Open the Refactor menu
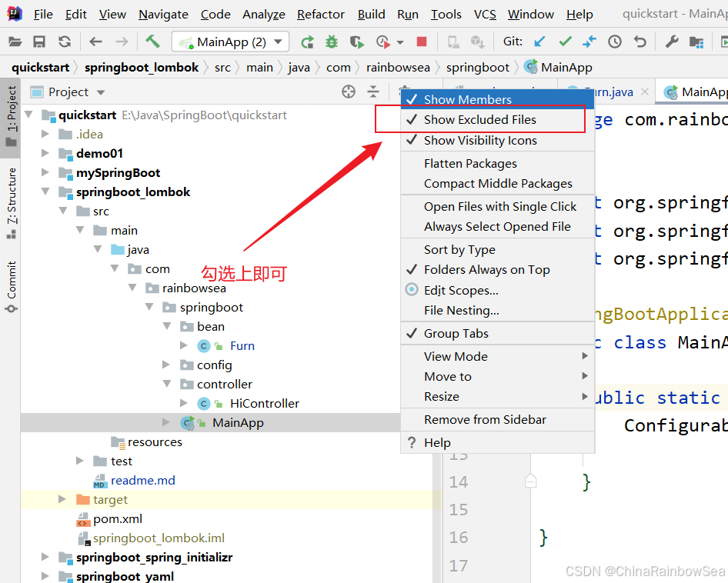Viewport: 728px width, 583px height. pyautogui.click(x=320, y=14)
